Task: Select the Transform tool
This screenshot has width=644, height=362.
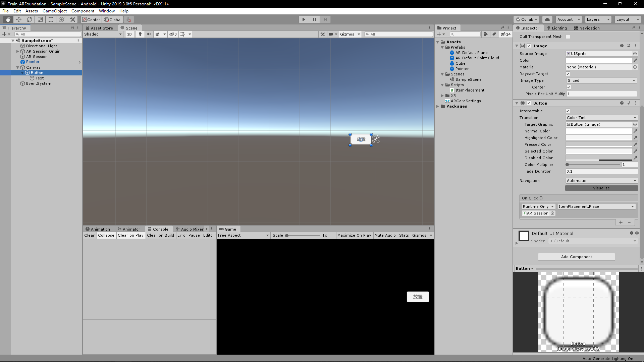Action: [62, 19]
